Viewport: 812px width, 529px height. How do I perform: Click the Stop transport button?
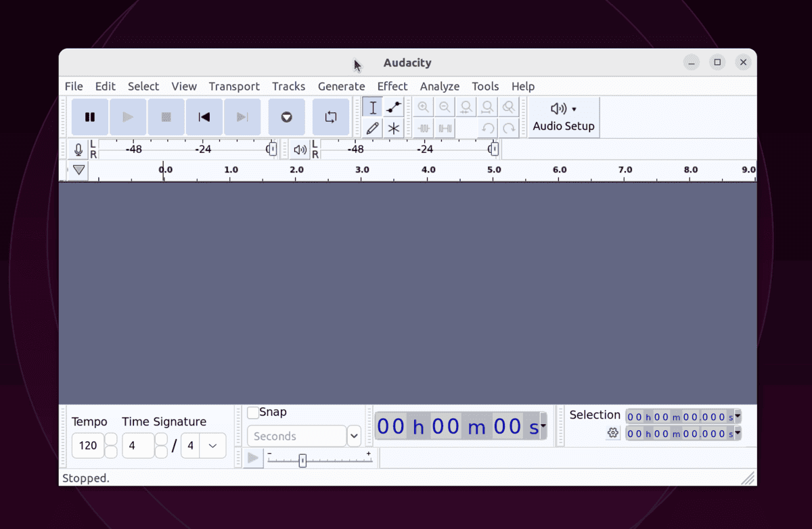point(166,117)
